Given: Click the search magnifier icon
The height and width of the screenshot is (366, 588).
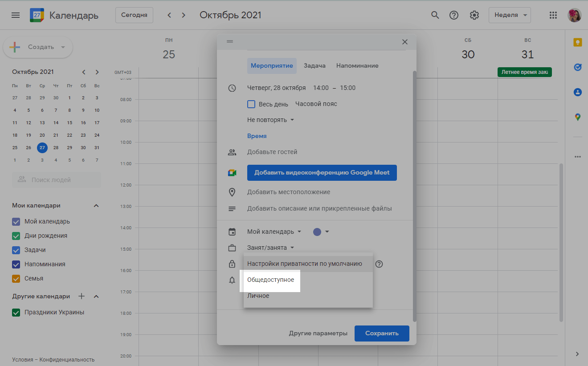Looking at the screenshot, I should point(435,15).
